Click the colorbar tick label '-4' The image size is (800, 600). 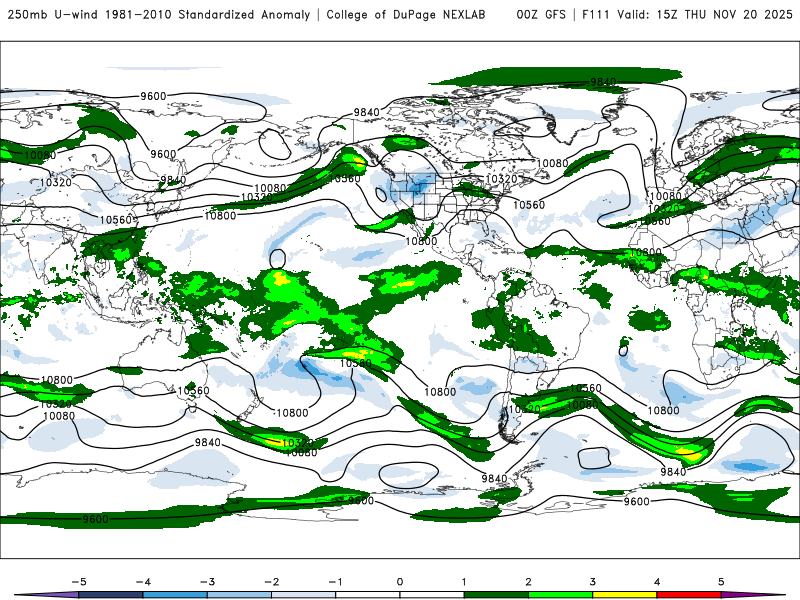point(143,582)
